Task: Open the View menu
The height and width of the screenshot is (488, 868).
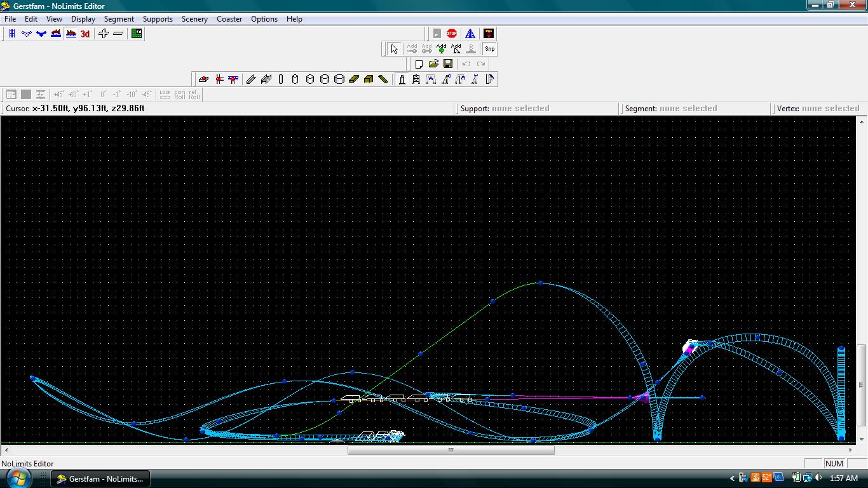Action: [x=54, y=19]
